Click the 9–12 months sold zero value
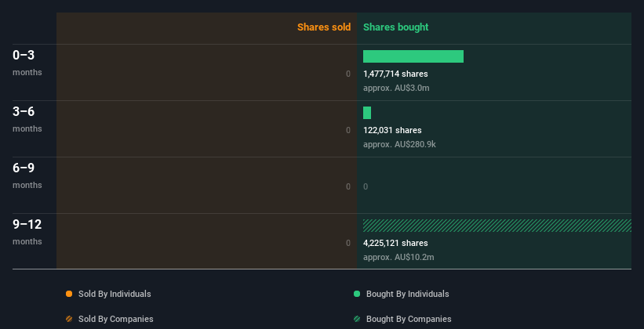The image size is (644, 329). point(348,243)
